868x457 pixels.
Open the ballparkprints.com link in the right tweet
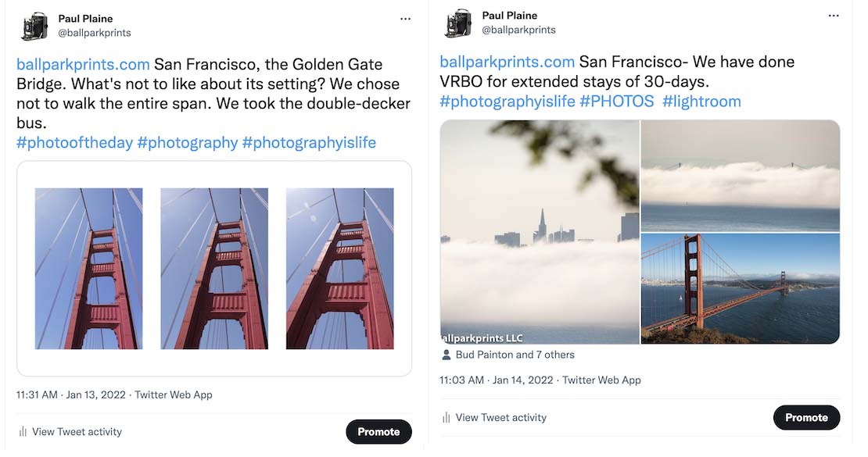click(x=507, y=62)
